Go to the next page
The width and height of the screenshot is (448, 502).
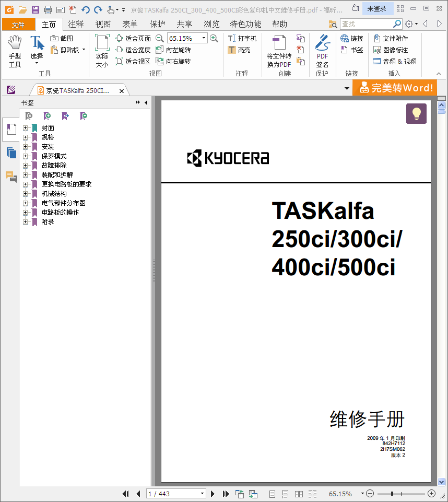(213, 494)
